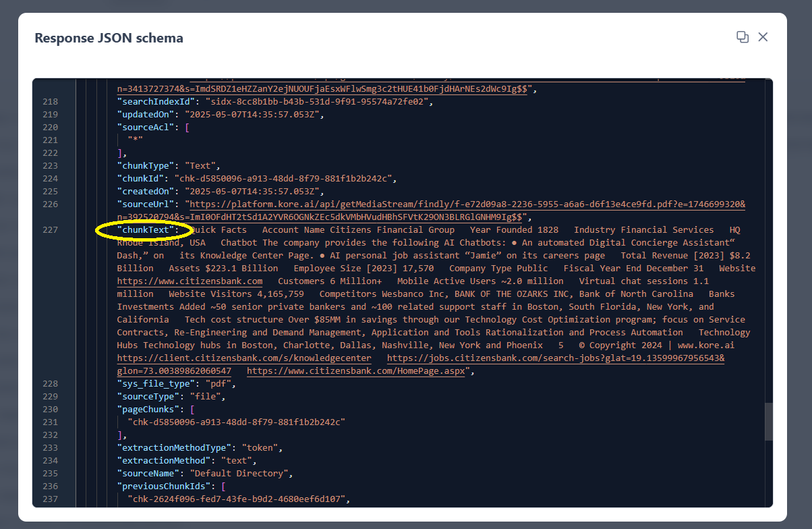Select the "pageChunks" key

148,410
